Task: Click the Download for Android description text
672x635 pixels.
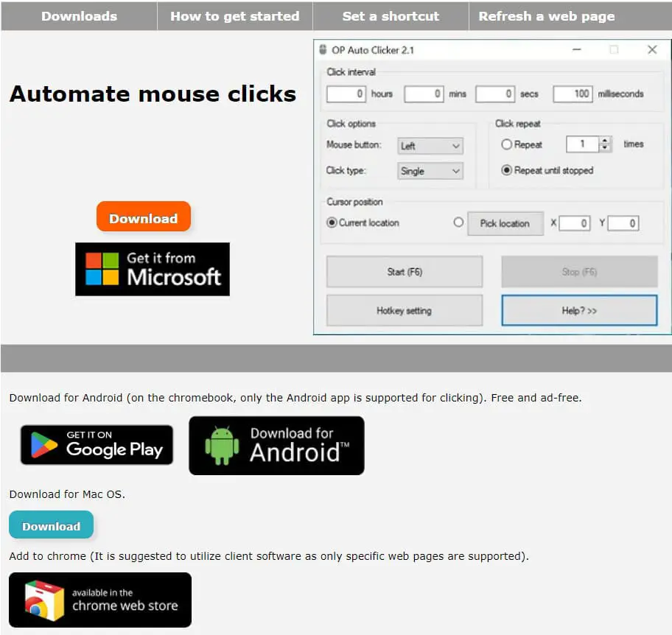Action: click(x=295, y=398)
